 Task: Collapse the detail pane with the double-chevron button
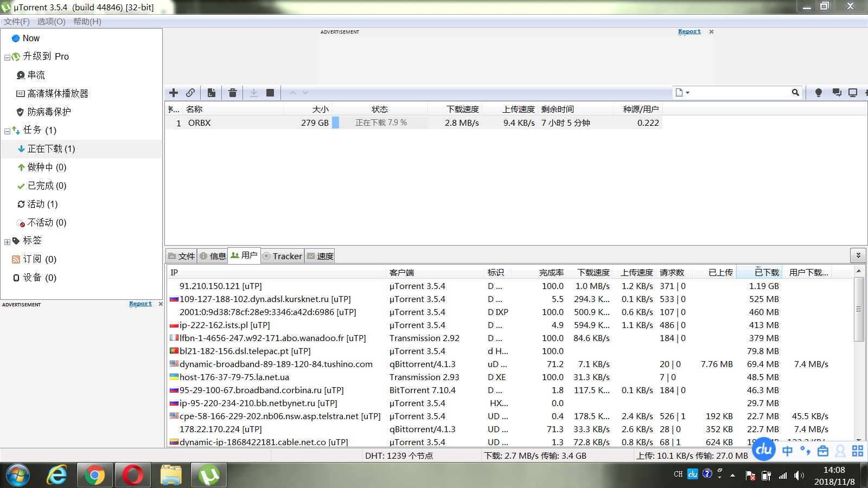pyautogui.click(x=858, y=255)
